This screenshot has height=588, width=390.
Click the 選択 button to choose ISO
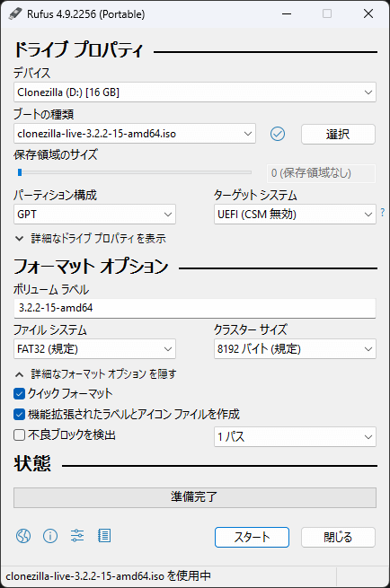338,135
